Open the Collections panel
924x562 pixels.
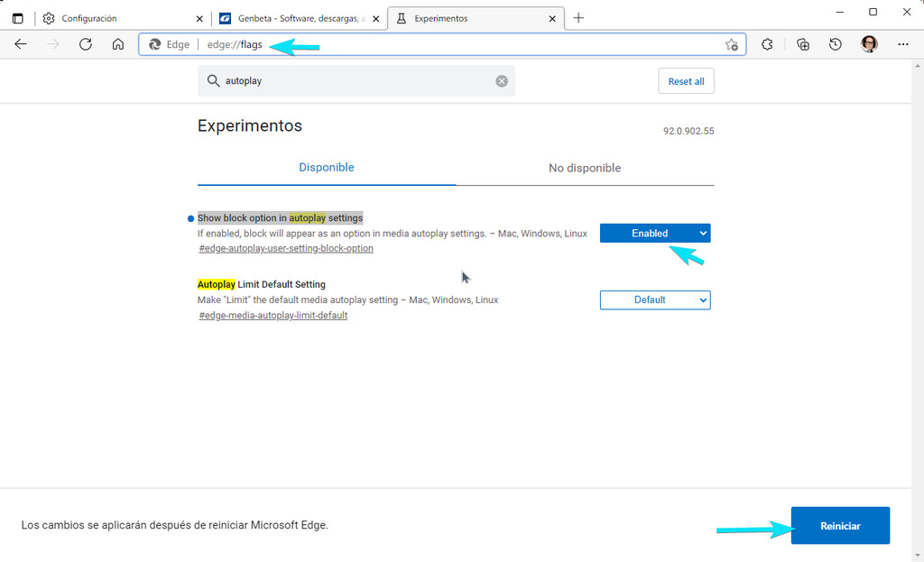coord(803,43)
